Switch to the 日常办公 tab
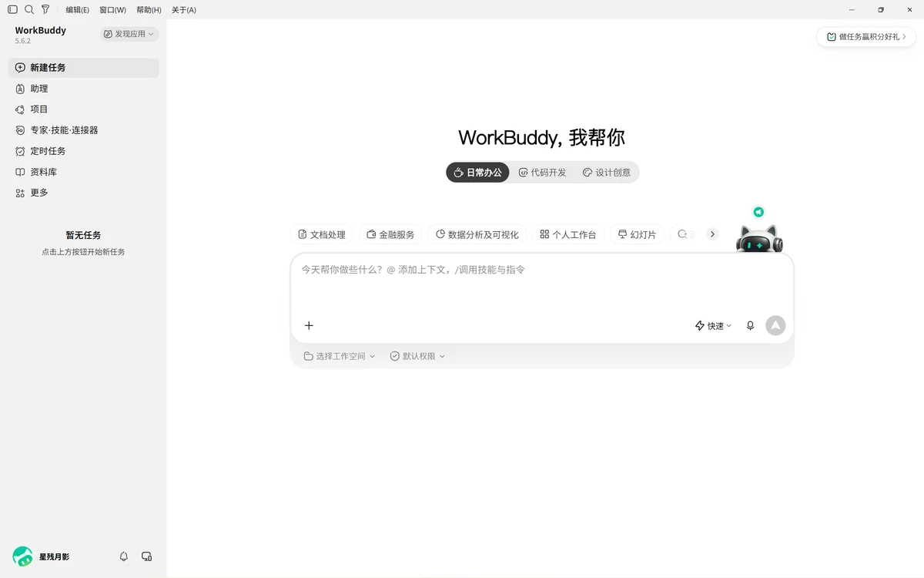The image size is (924, 578). (477, 173)
